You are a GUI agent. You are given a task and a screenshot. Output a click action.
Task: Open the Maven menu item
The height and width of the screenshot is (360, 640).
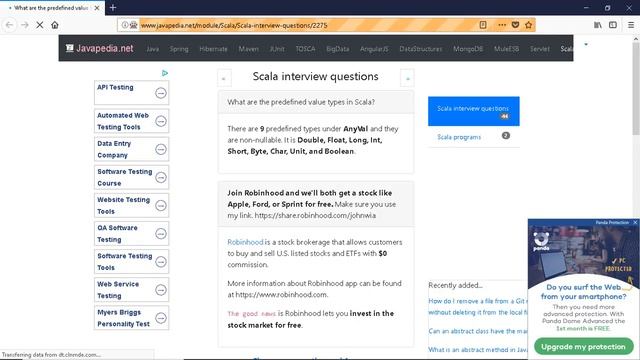(x=248, y=49)
